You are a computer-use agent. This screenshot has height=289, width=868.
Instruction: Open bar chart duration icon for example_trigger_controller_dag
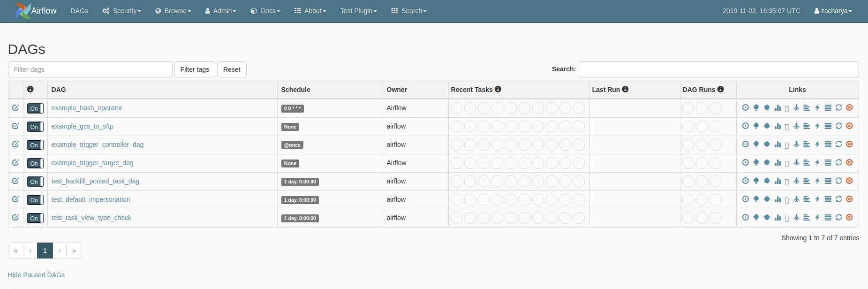coord(777,144)
